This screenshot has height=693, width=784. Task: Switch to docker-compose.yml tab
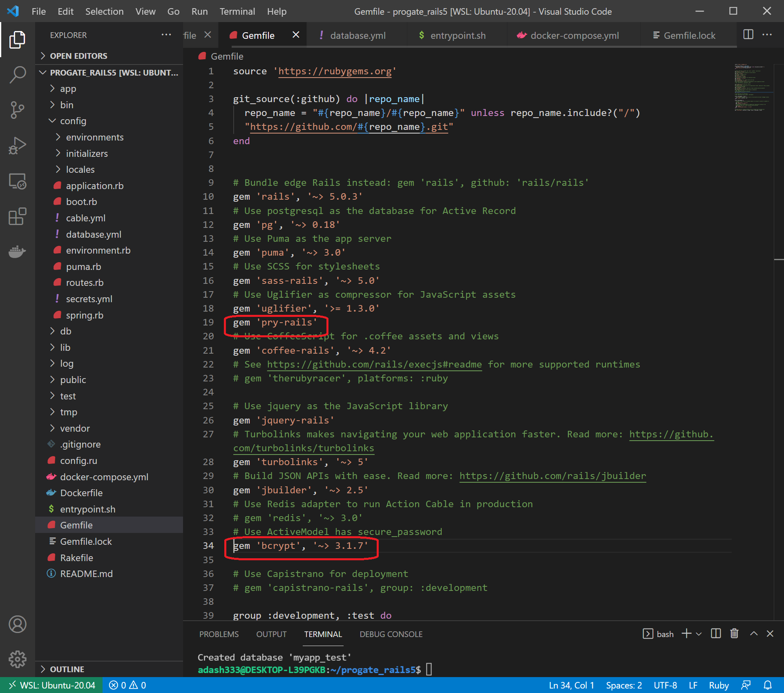(x=574, y=36)
